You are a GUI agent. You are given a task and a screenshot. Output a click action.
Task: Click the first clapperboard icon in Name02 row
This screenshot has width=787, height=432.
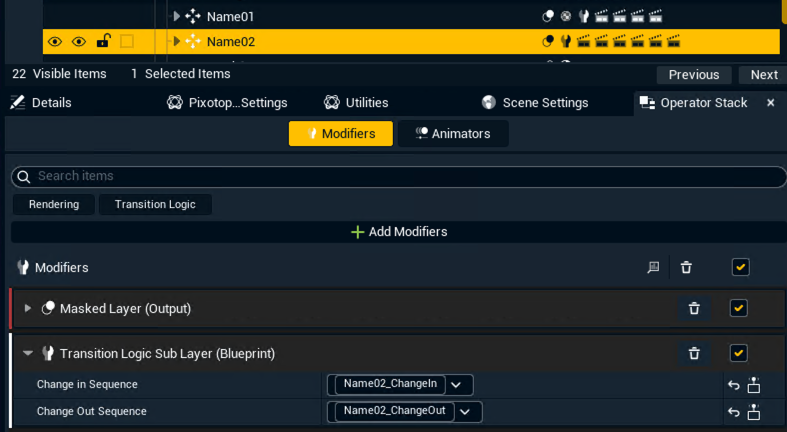point(583,41)
